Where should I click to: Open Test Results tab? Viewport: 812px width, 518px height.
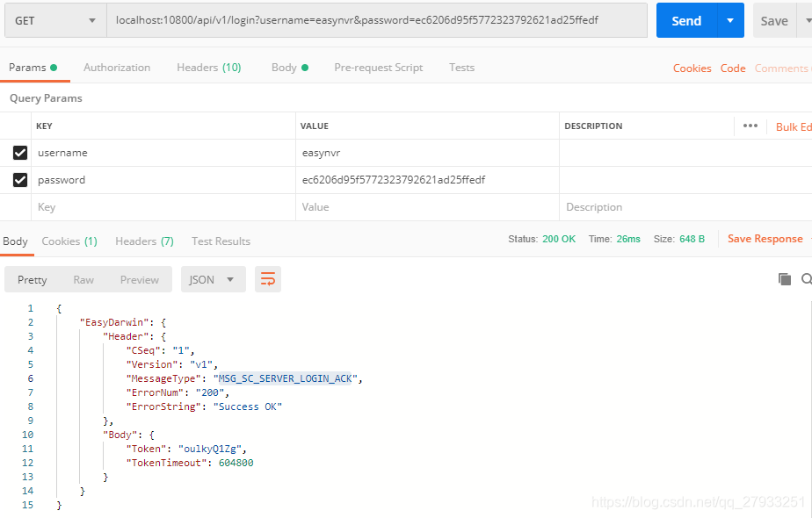pos(221,241)
